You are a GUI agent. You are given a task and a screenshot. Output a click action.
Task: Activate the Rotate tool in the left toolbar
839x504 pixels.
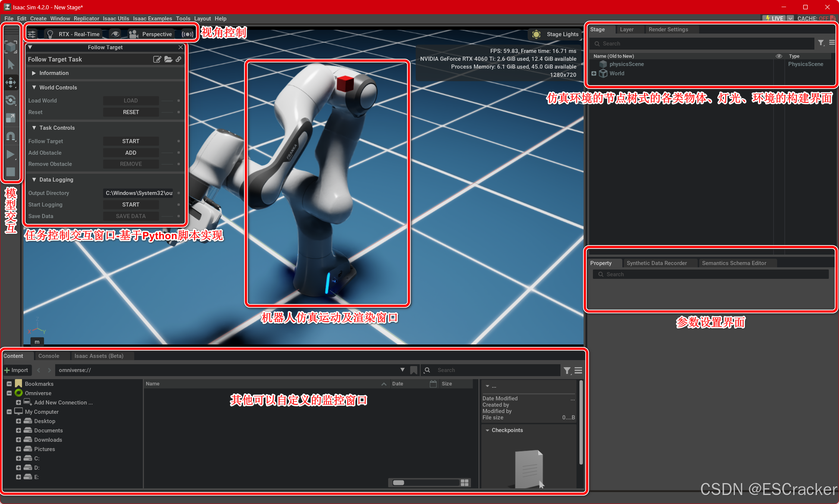(x=11, y=100)
